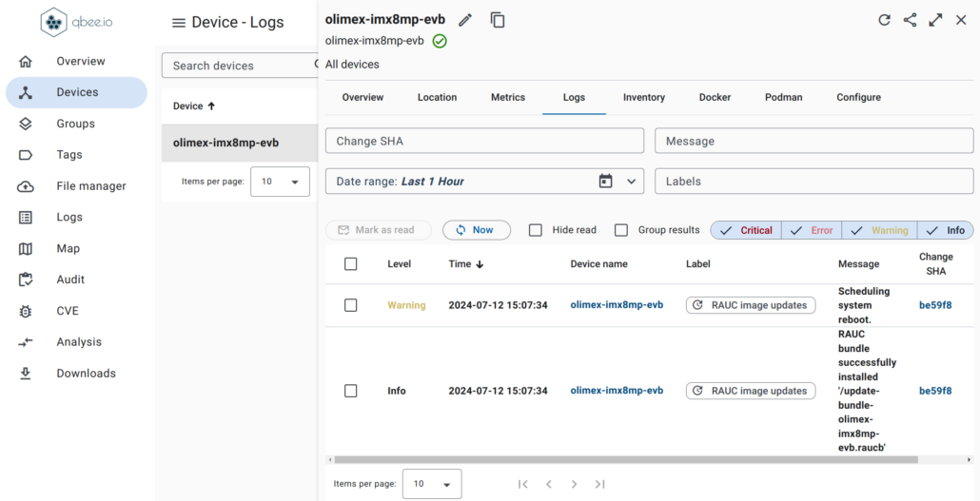Switch to the Metrics tab

[x=508, y=98]
